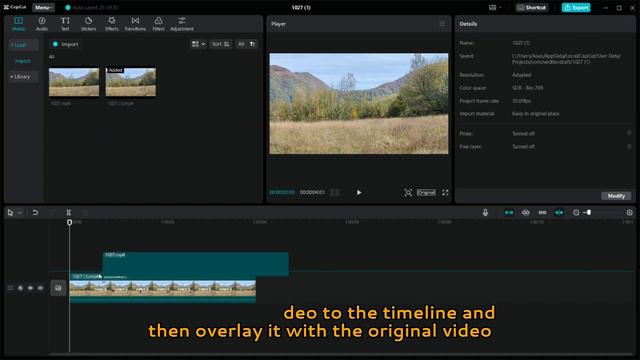The height and width of the screenshot is (360, 640).
Task: Open the CapCut Menu dropdown
Action: click(x=43, y=7)
